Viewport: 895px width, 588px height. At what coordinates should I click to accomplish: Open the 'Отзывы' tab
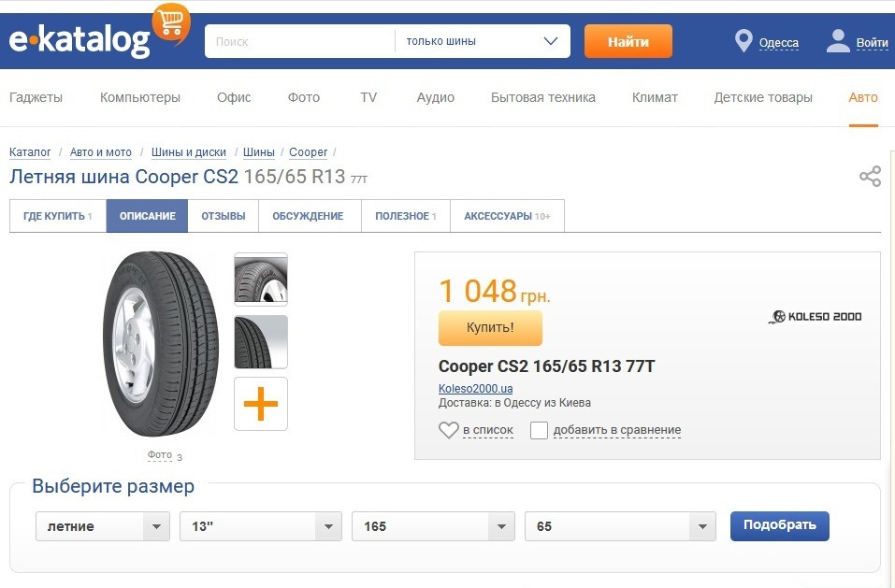pyautogui.click(x=224, y=216)
